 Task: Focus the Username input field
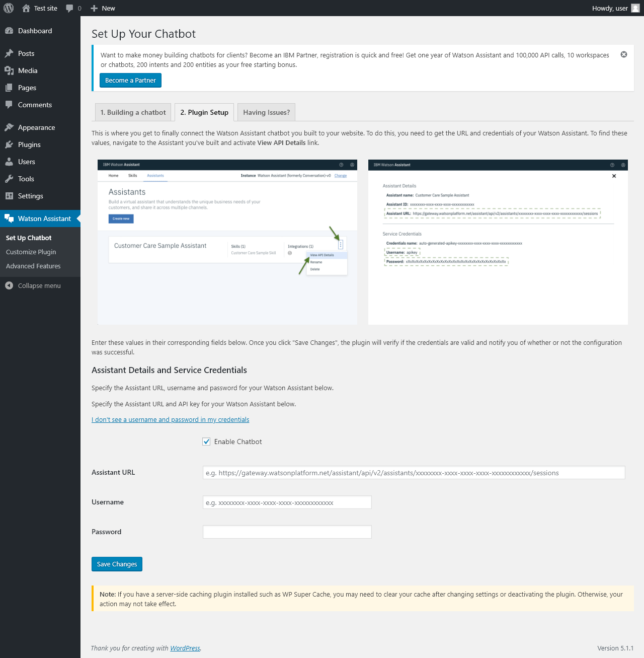pyautogui.click(x=287, y=502)
